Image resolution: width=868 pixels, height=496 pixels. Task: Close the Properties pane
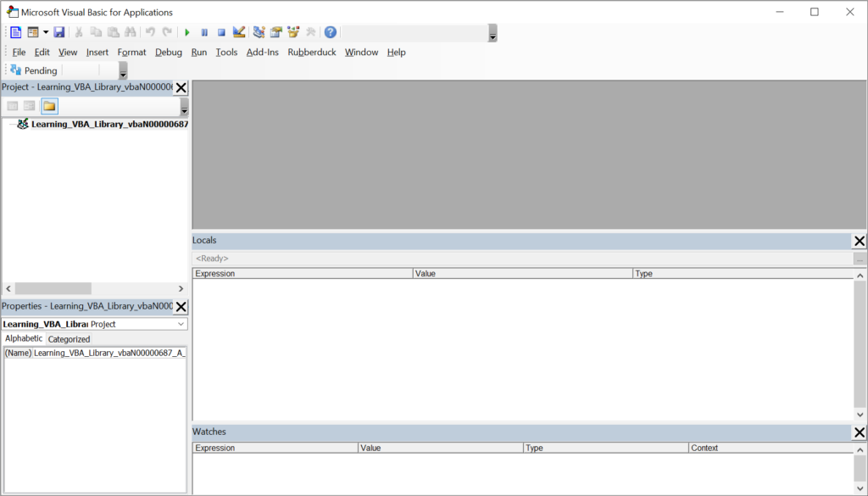tap(181, 307)
